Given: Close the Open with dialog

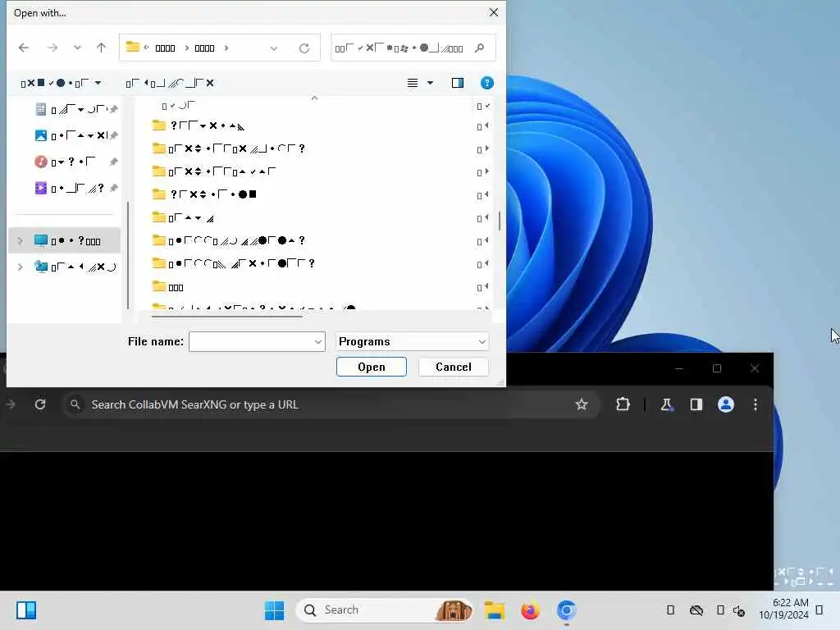Looking at the screenshot, I should [493, 12].
